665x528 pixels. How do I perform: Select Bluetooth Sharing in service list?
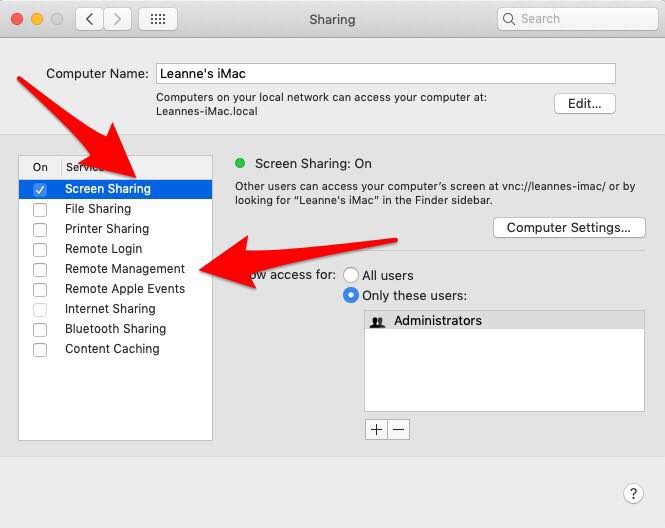[x=115, y=329]
